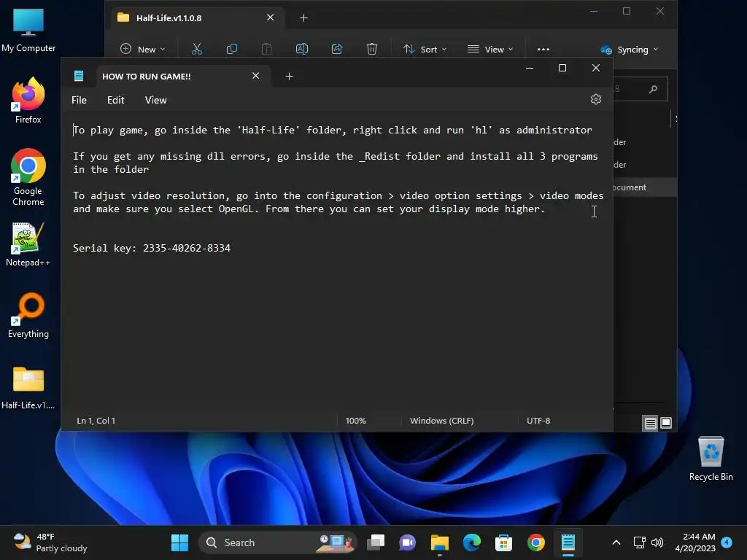Open Microsoft Edge from taskbar
The height and width of the screenshot is (560, 747).
coord(472,542)
